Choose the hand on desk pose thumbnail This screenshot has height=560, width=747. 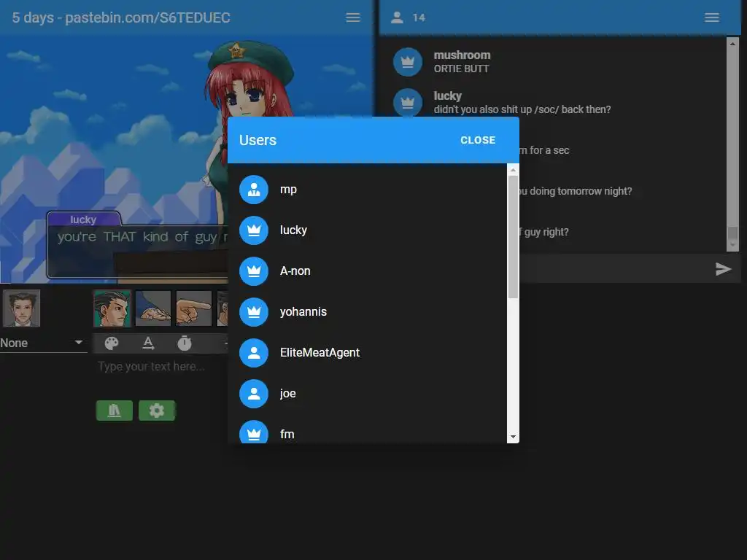click(153, 308)
